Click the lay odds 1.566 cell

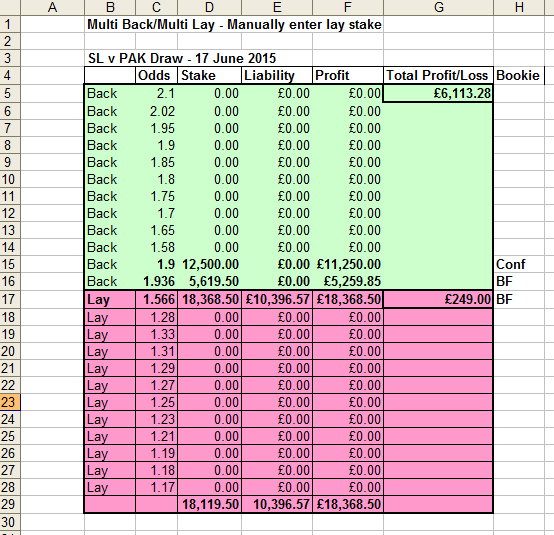[157, 299]
